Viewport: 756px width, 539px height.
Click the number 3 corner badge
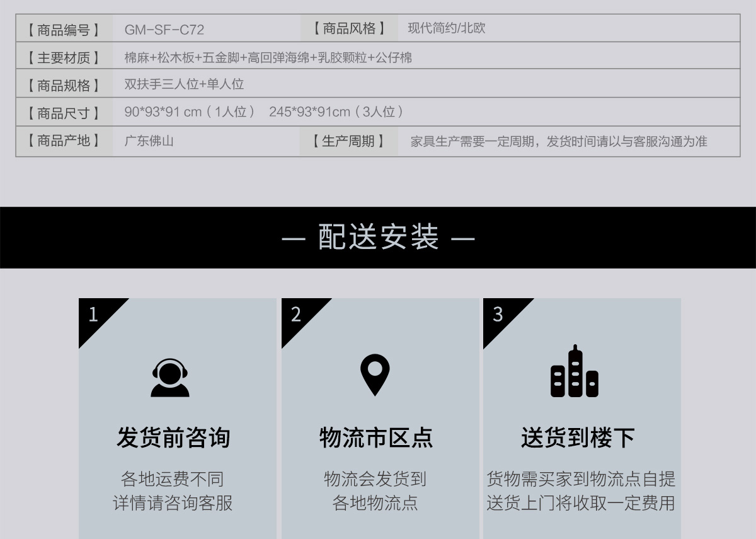point(498,314)
